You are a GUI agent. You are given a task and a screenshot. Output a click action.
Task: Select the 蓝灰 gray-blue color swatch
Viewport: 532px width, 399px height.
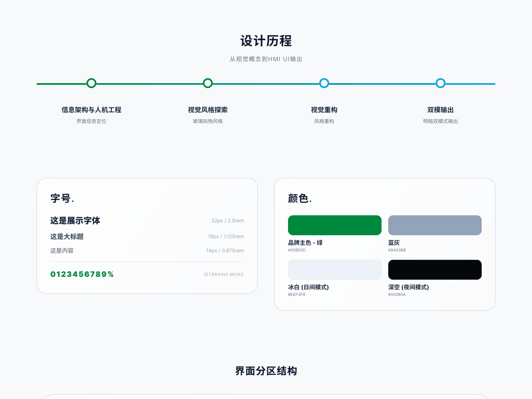point(435,225)
